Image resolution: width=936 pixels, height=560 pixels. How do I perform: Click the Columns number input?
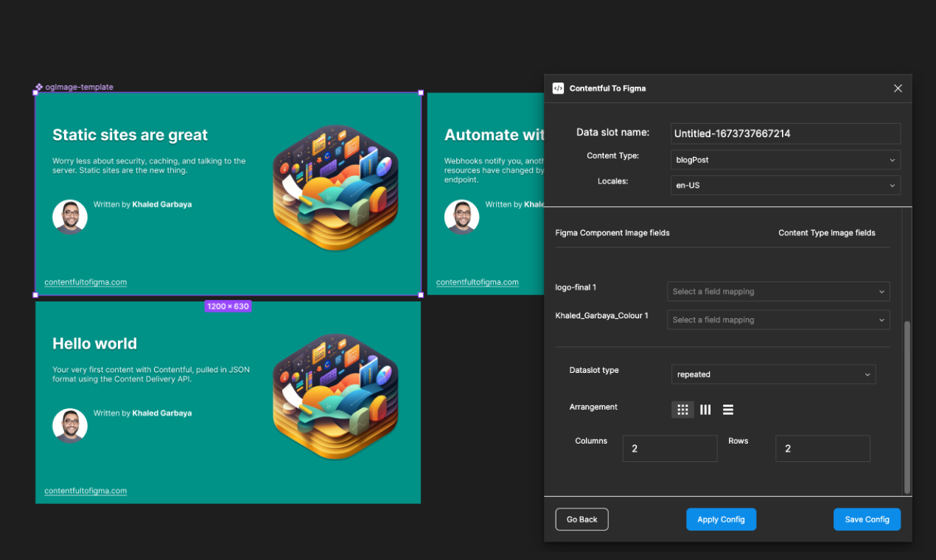point(670,449)
